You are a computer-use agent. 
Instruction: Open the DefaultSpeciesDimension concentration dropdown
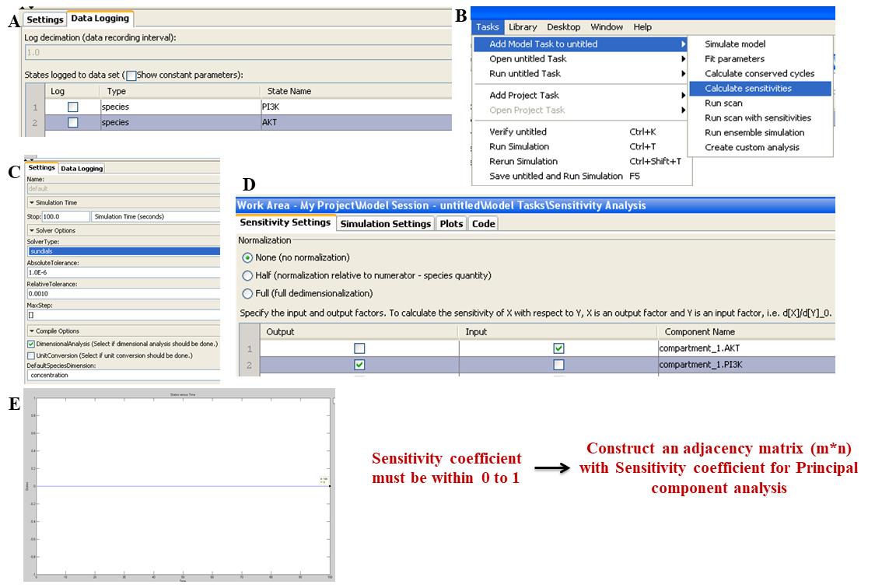(123, 376)
